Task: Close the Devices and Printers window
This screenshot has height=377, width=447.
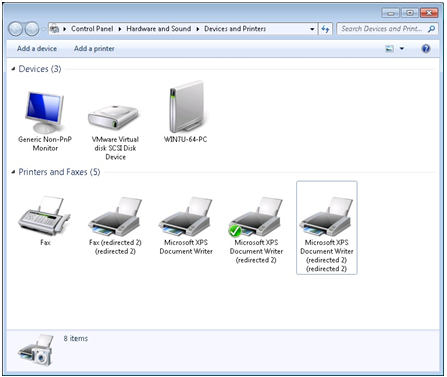Action: [429, 13]
